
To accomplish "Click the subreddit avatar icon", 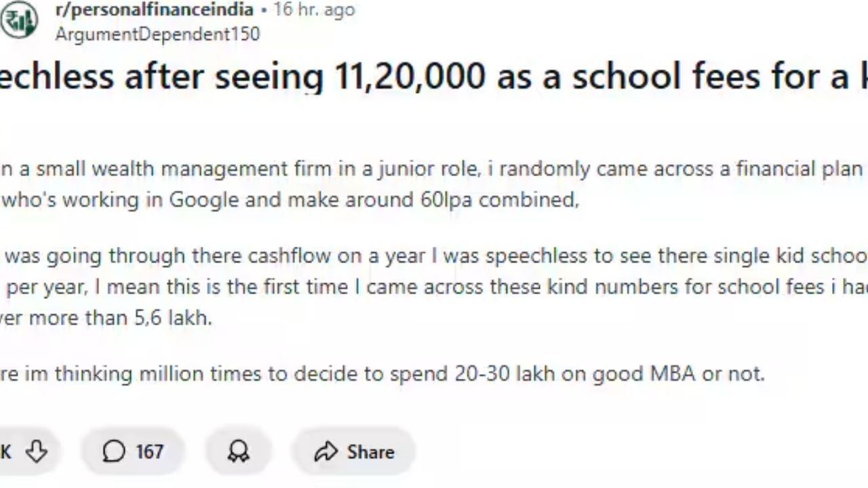I will (x=18, y=20).
